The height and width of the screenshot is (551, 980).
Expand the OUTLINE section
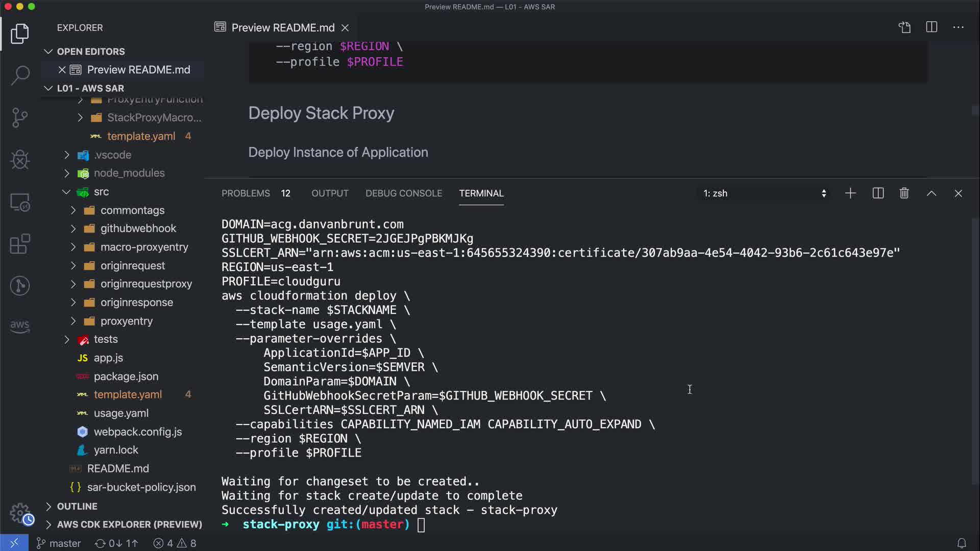pyautogui.click(x=77, y=506)
